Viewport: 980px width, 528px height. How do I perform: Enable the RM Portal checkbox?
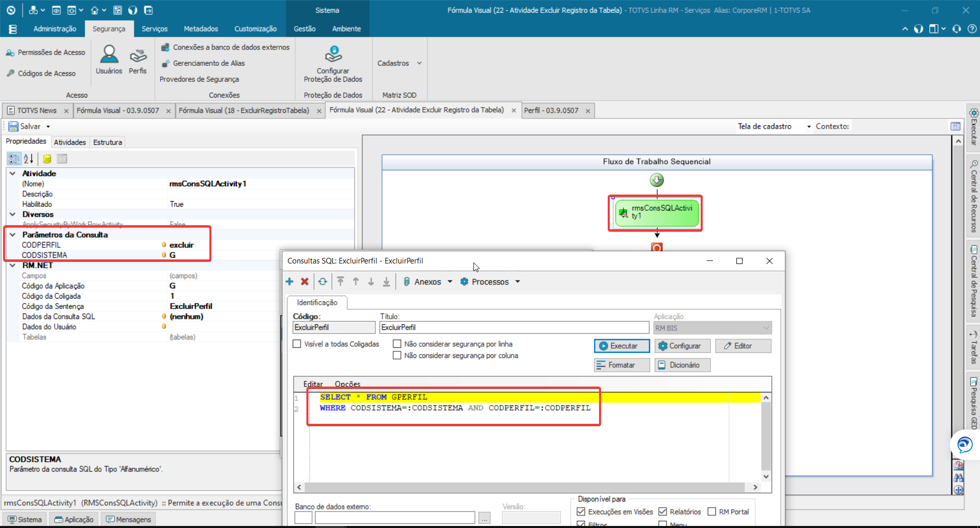712,512
